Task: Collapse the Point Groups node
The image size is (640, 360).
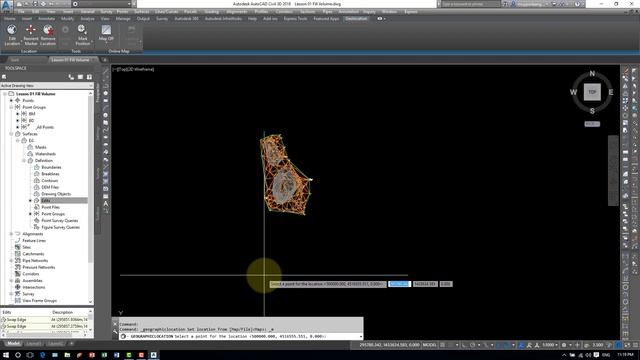Action: pos(11,107)
